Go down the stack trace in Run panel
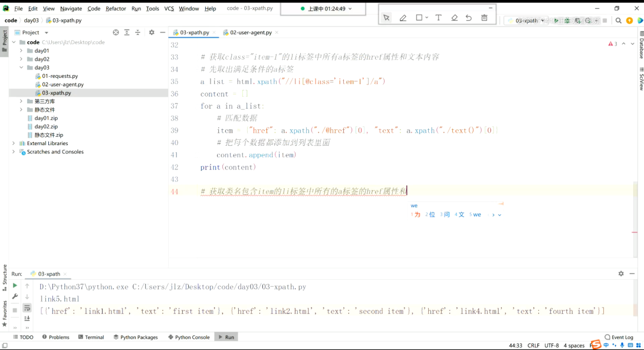The image size is (644, 350). coord(27,296)
